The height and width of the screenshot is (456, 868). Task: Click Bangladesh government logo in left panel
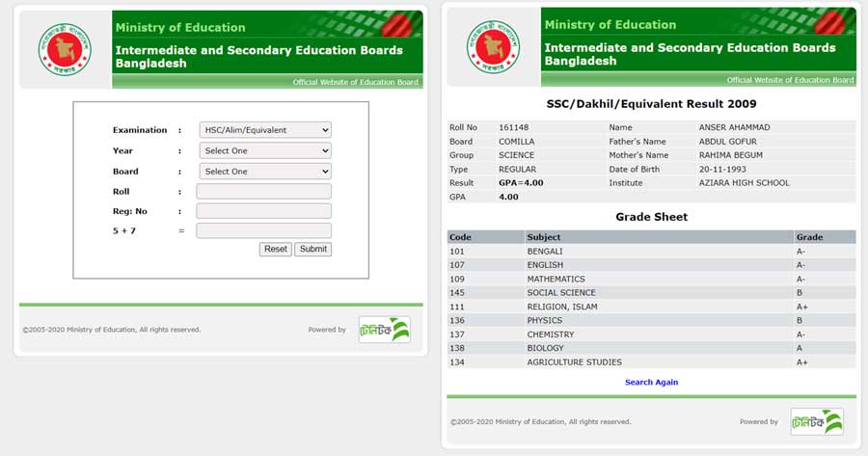click(x=65, y=49)
